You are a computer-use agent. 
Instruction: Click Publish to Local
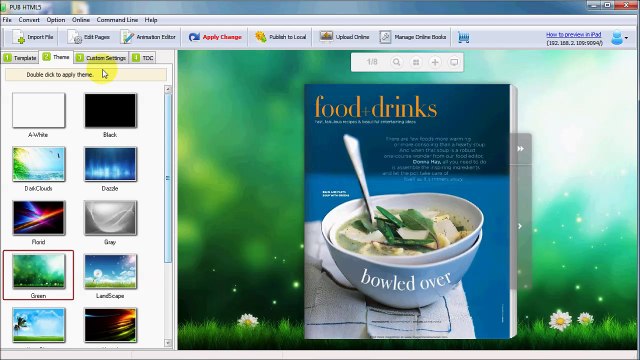[x=280, y=37]
